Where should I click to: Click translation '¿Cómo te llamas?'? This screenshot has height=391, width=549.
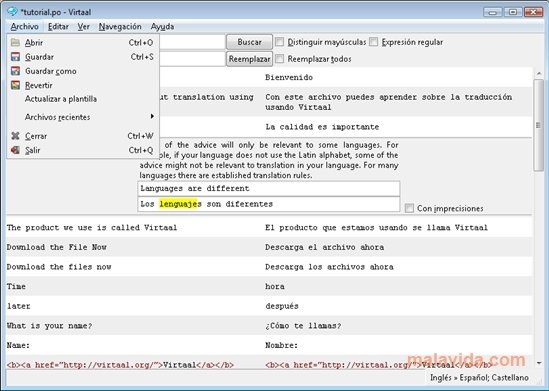303,326
